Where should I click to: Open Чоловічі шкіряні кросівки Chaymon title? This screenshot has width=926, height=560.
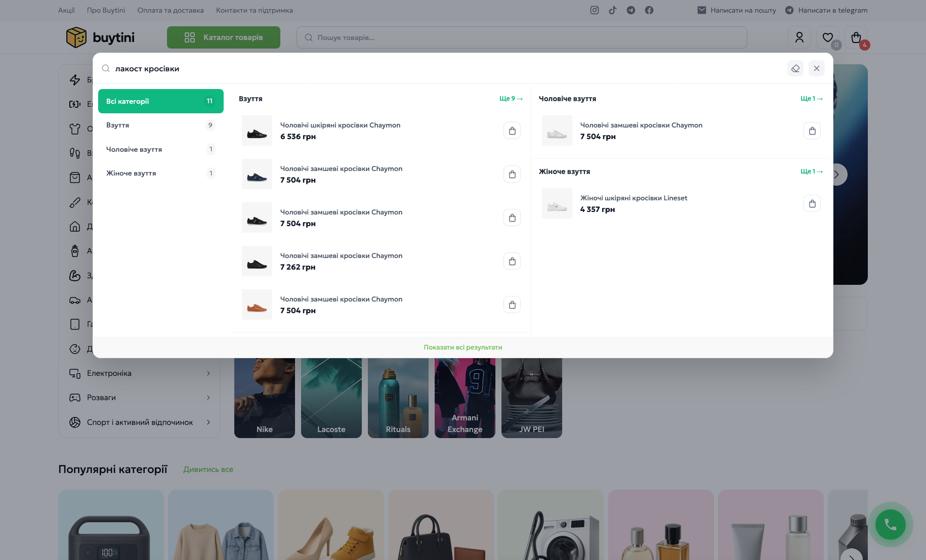tap(340, 125)
